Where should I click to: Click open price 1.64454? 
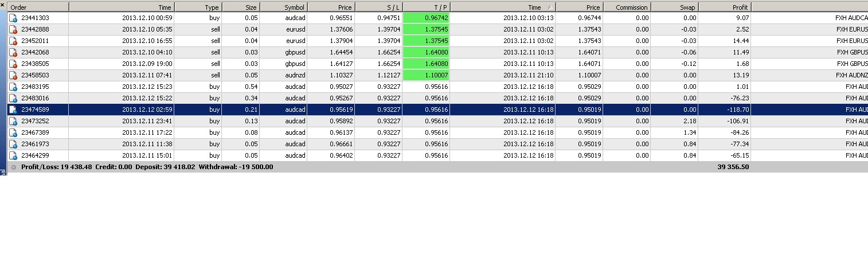tap(341, 52)
